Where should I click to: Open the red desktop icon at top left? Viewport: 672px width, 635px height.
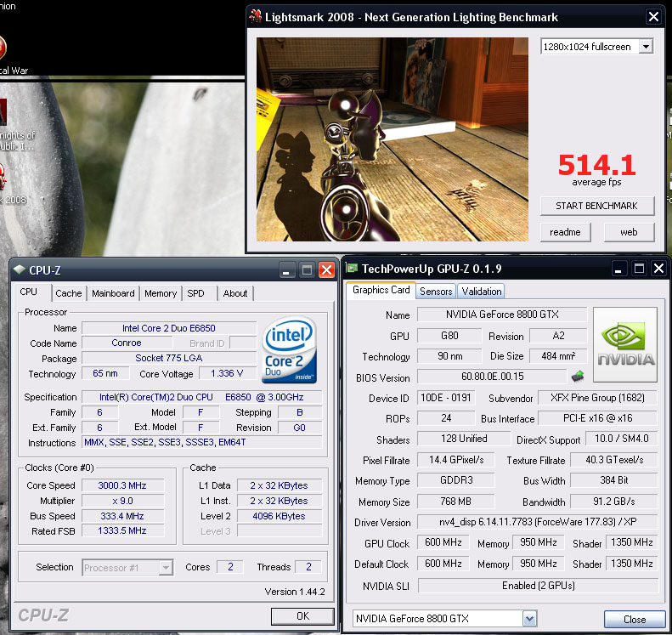(x=3, y=48)
